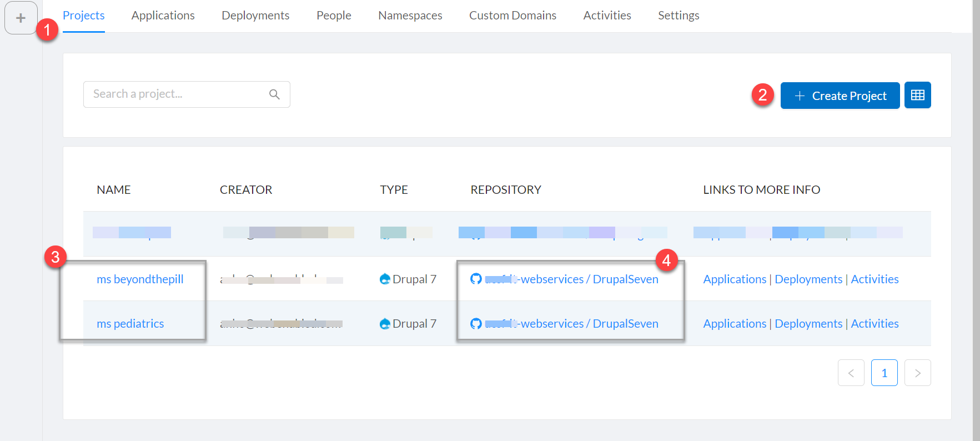Open the Applications tab

click(163, 16)
